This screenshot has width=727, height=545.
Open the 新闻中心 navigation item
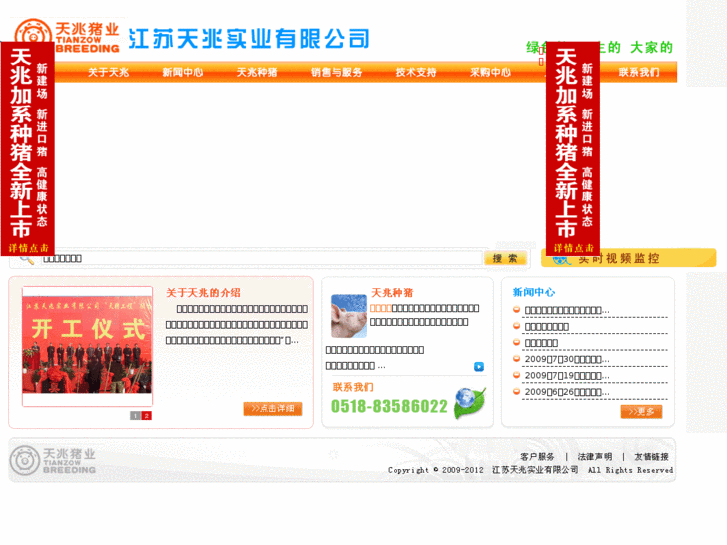tap(183, 72)
